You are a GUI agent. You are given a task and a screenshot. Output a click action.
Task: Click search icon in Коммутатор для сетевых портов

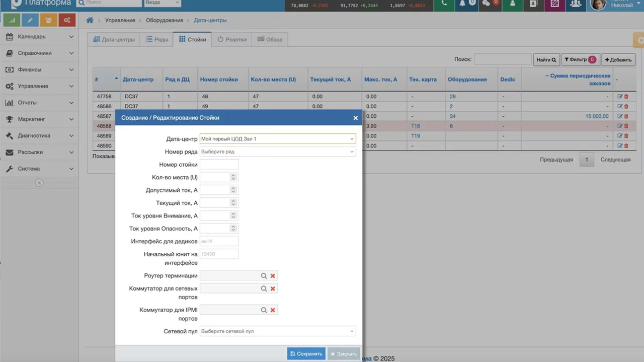coord(264,288)
